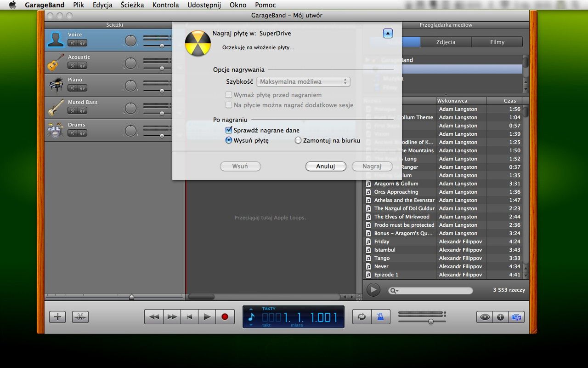Click the Anuluj button
The image size is (588, 368).
(x=326, y=166)
